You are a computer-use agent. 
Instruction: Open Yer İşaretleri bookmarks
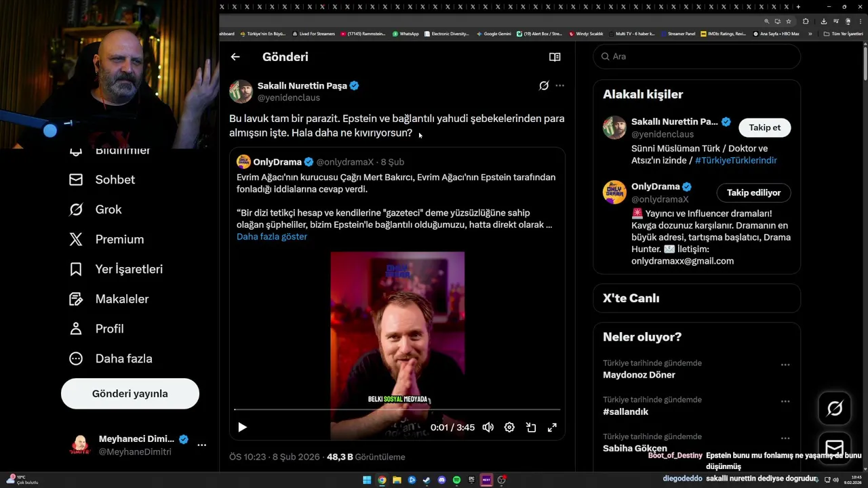(116, 269)
